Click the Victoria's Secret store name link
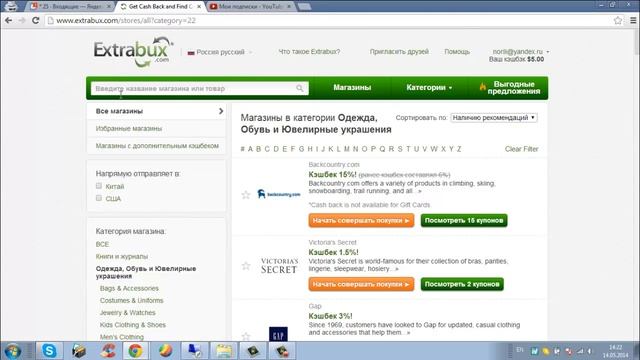 tap(332, 242)
